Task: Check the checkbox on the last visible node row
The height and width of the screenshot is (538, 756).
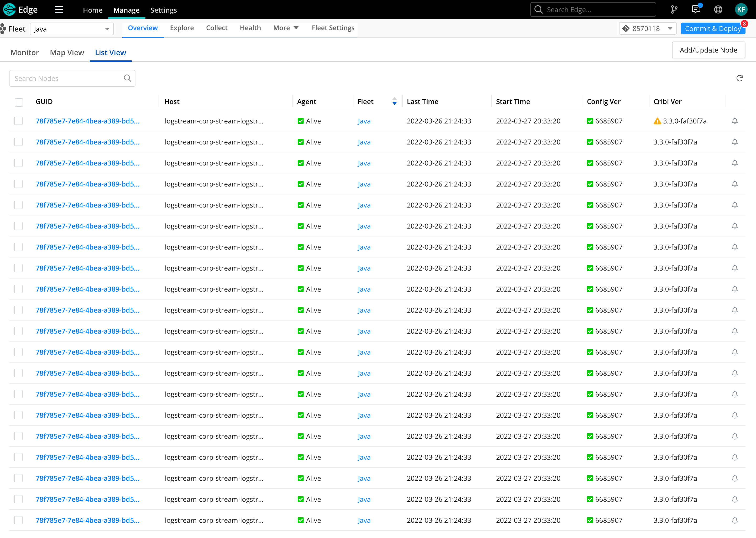Action: point(19,520)
